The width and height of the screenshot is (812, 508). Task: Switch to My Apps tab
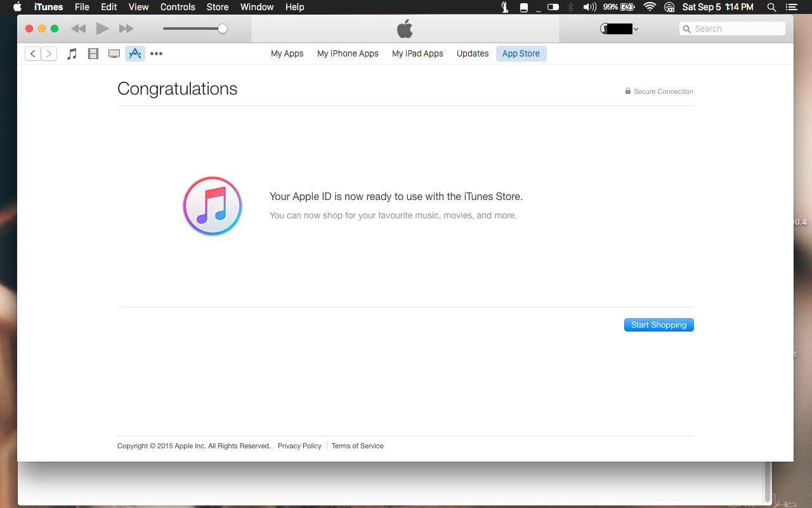point(287,54)
